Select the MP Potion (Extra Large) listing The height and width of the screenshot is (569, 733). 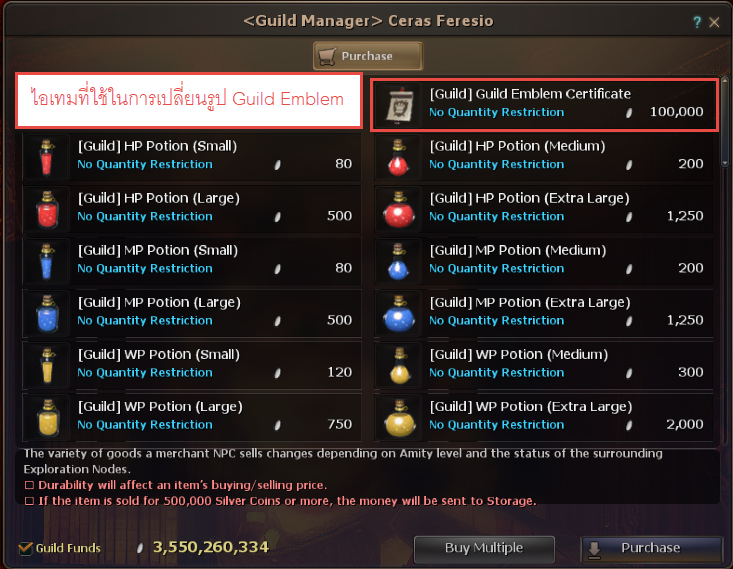(544, 314)
